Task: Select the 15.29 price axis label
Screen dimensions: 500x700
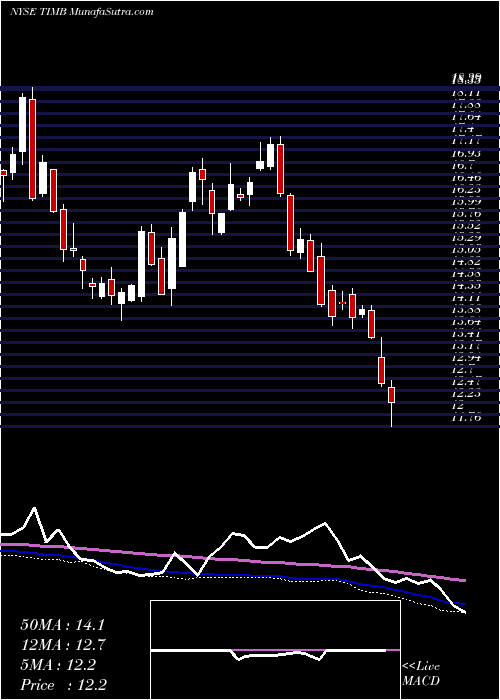Action: 467,238
